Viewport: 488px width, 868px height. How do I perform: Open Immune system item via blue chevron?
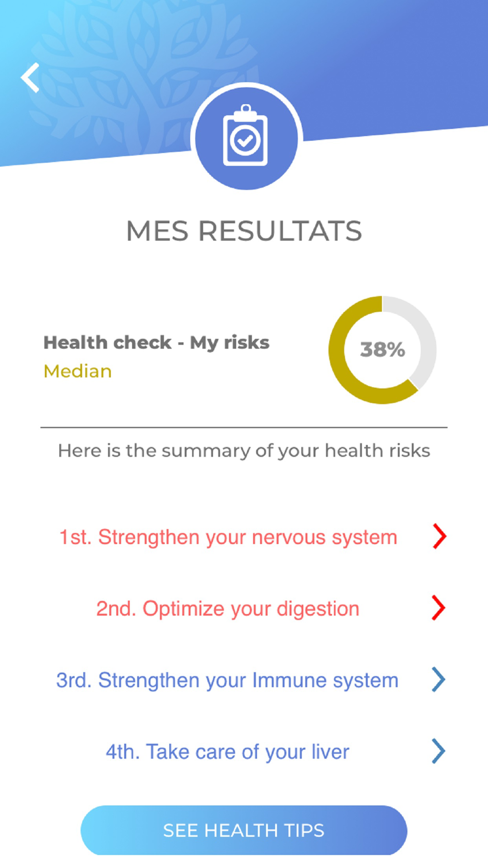coord(439,680)
